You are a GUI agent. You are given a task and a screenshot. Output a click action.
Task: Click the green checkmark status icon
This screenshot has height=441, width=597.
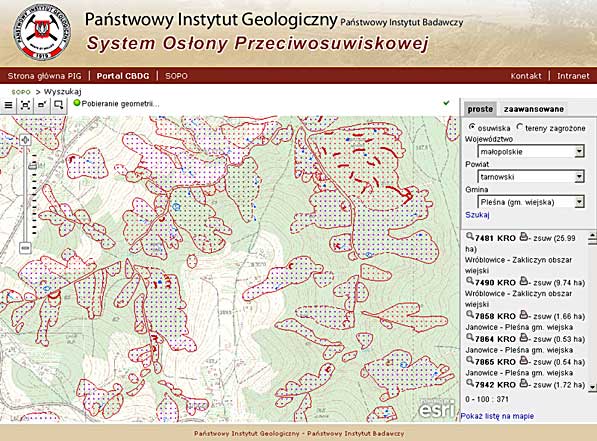click(447, 103)
